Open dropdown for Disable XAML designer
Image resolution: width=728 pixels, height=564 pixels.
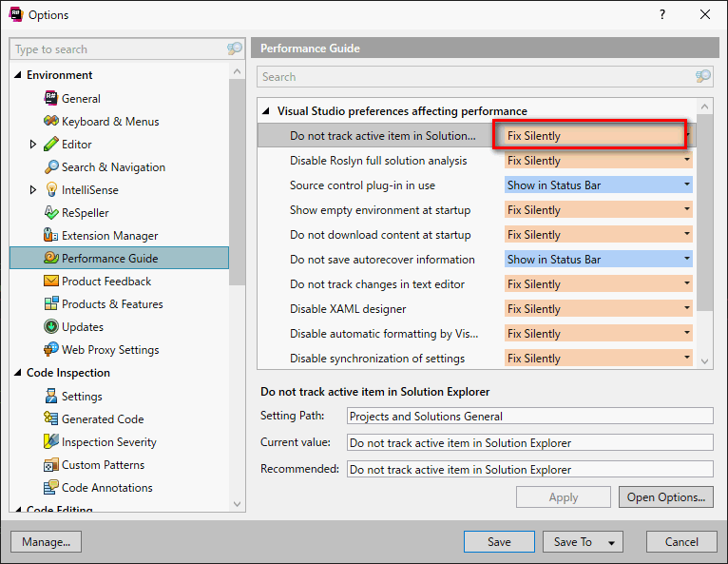click(x=687, y=308)
